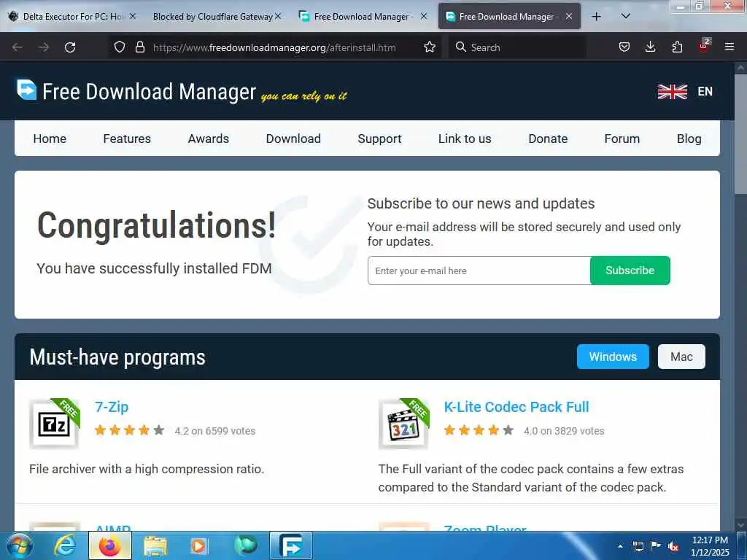Open the Download menu item
Screen dimensions: 747x560
click(x=293, y=139)
